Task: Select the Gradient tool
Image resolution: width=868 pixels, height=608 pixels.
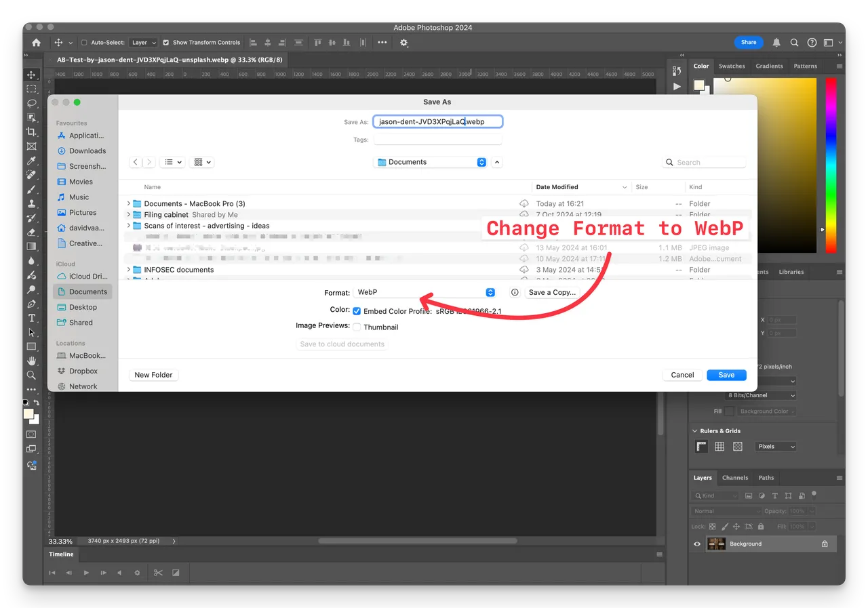Action: (x=31, y=246)
